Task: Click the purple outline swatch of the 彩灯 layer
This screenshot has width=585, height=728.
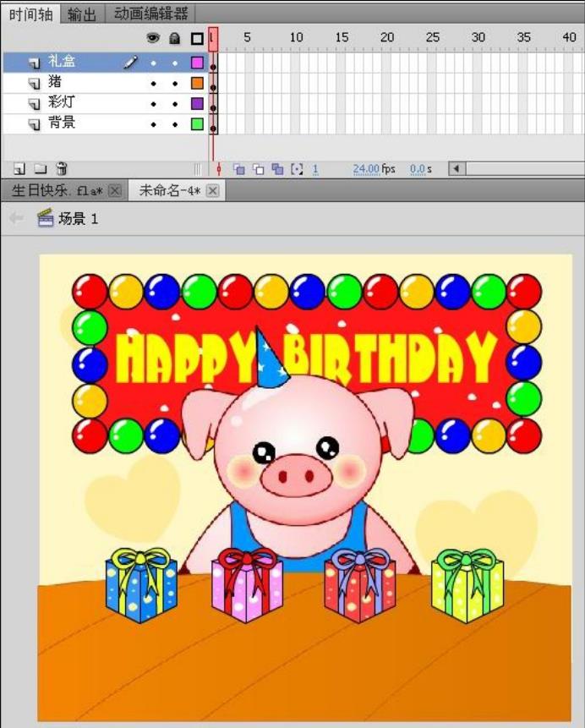Action: point(197,103)
